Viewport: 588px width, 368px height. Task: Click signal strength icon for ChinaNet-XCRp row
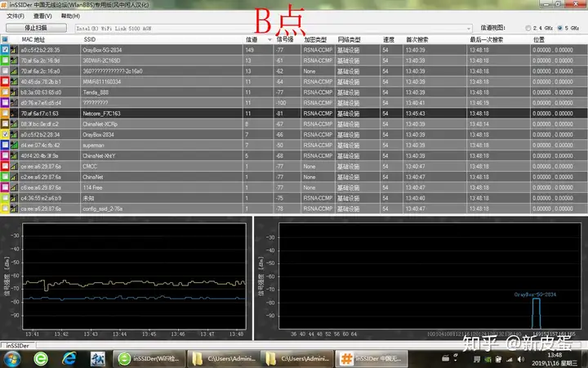point(14,124)
